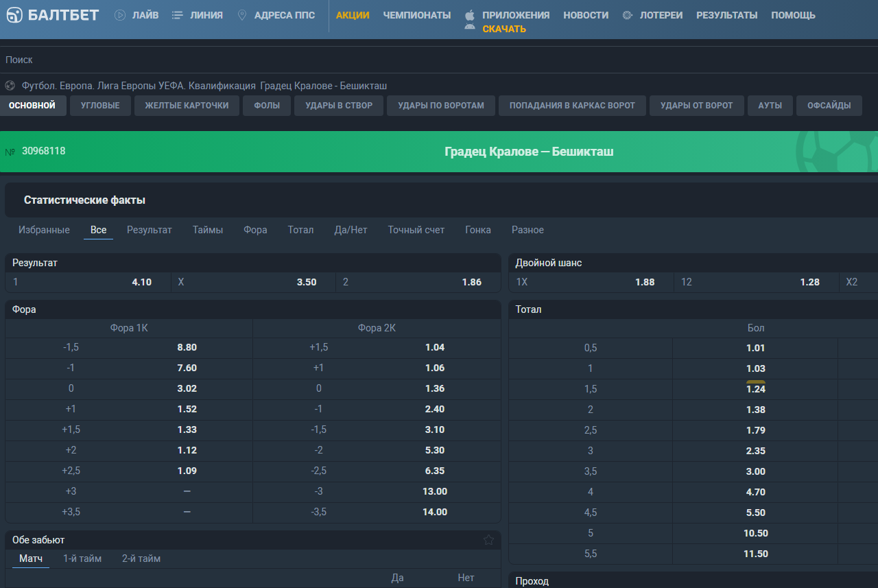878x588 pixels.
Task: Filter markets by Фора
Action: pyautogui.click(x=255, y=230)
